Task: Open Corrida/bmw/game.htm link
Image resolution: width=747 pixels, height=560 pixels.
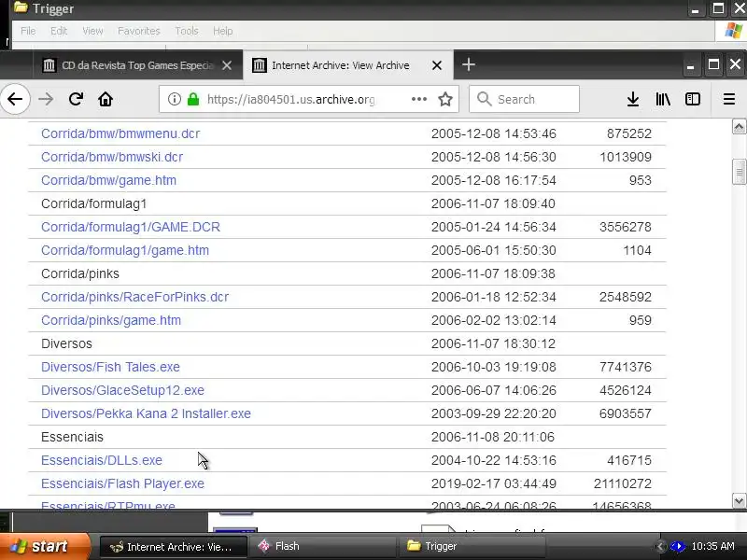Action: coord(108,180)
